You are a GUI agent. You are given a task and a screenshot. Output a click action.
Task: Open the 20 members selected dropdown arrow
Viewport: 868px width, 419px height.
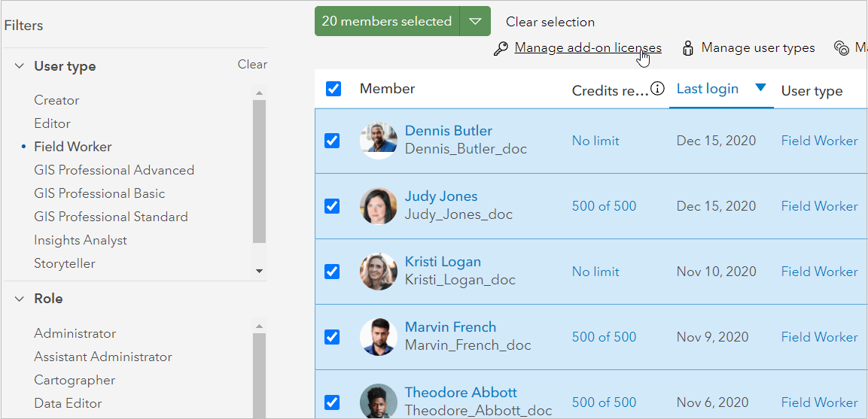point(475,21)
